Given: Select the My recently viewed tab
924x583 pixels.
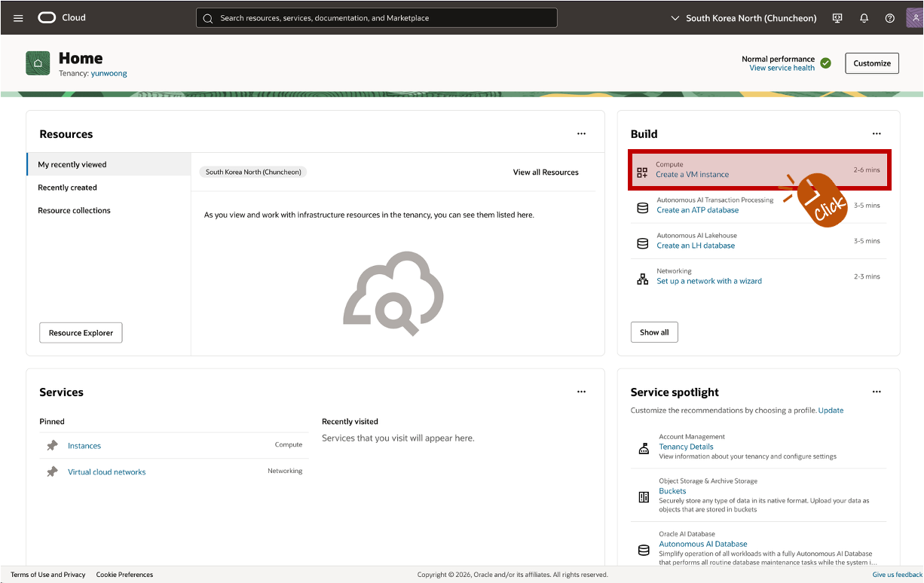Looking at the screenshot, I should 109,164.
